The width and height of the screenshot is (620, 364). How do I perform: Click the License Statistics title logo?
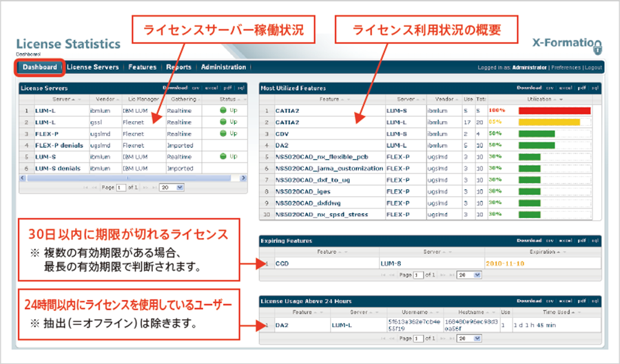(x=68, y=44)
